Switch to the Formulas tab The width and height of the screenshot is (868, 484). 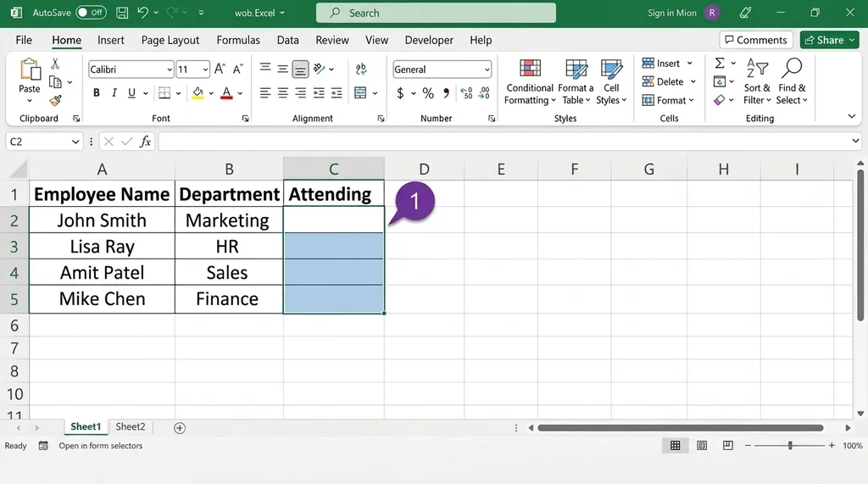tap(238, 40)
